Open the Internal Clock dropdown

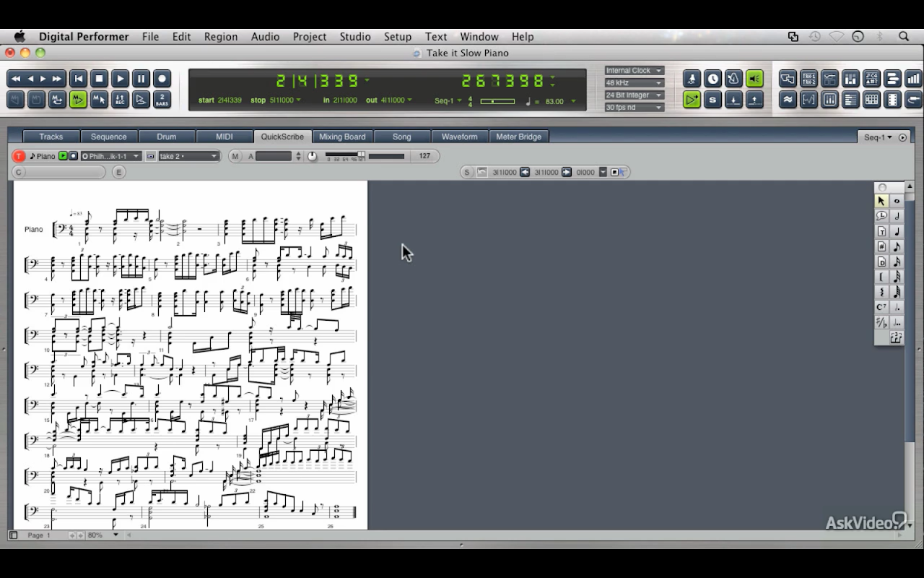point(635,71)
